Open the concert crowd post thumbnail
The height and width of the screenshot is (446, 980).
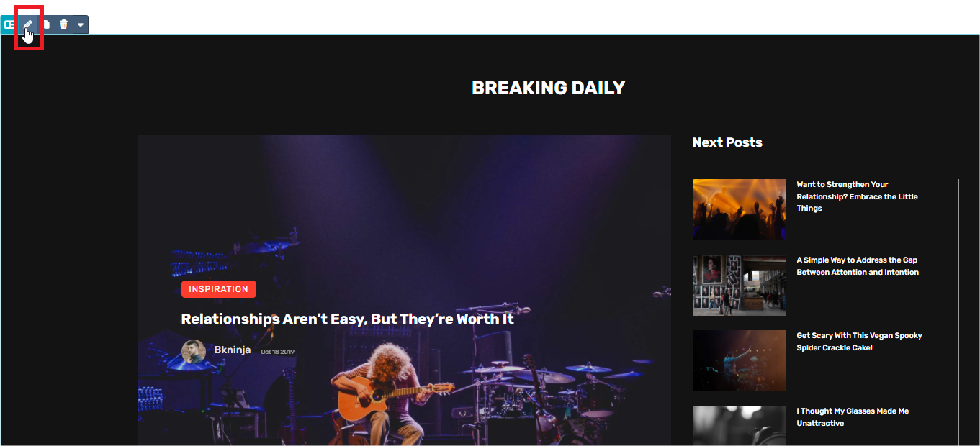point(740,209)
